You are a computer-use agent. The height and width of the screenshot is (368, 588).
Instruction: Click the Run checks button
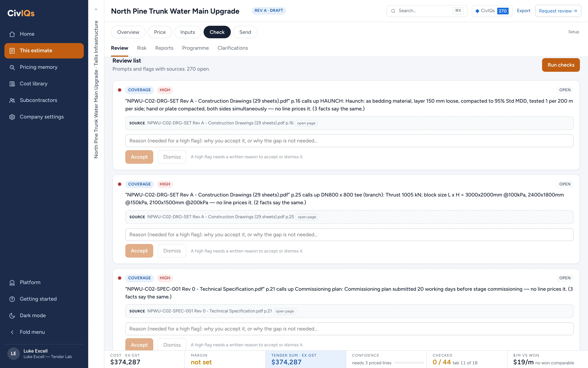pos(561,65)
